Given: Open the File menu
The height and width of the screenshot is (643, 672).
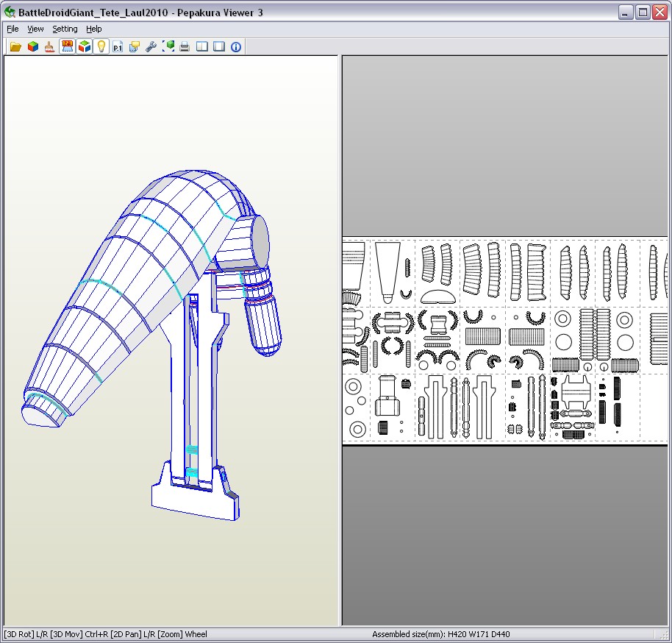Looking at the screenshot, I should (12, 29).
